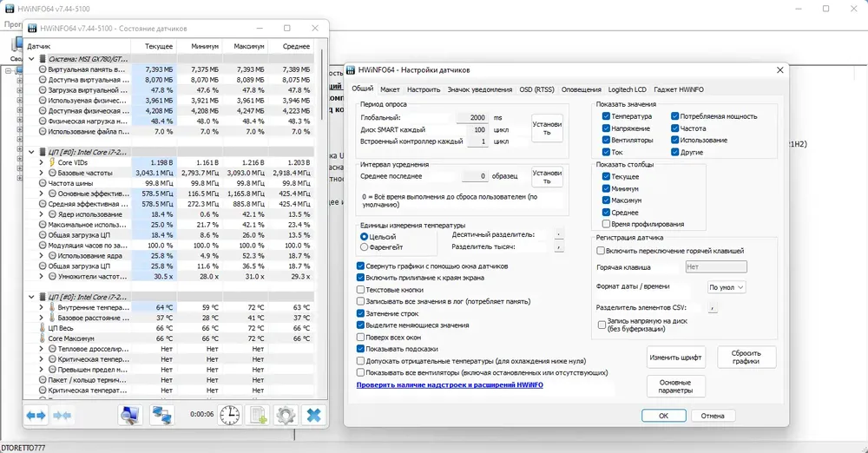This screenshot has width=868, height=453.
Task: Open the Значок уведомления tab
Action: pyautogui.click(x=479, y=89)
